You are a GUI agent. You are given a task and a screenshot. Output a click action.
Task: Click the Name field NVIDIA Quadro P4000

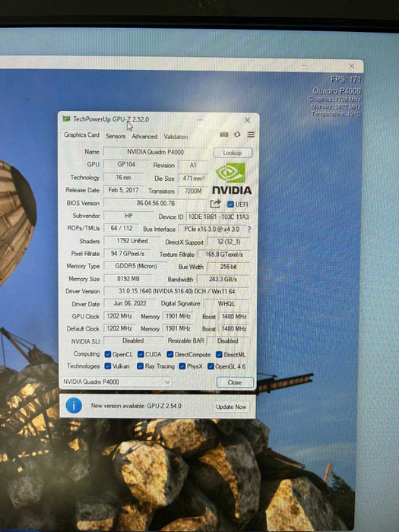pyautogui.click(x=155, y=152)
